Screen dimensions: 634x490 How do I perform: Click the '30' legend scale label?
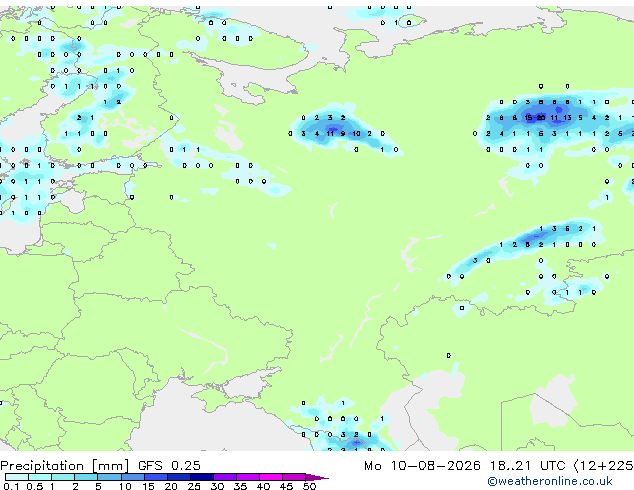tap(217, 486)
